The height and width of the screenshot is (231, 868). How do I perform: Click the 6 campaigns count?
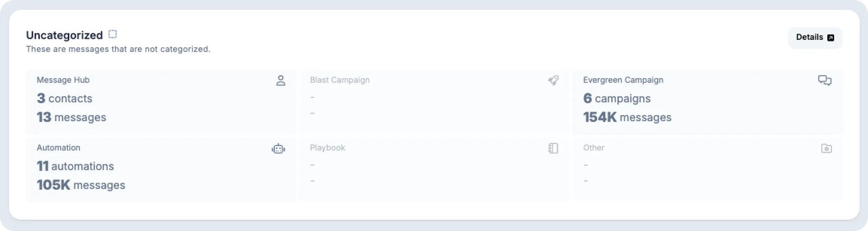pyautogui.click(x=617, y=98)
